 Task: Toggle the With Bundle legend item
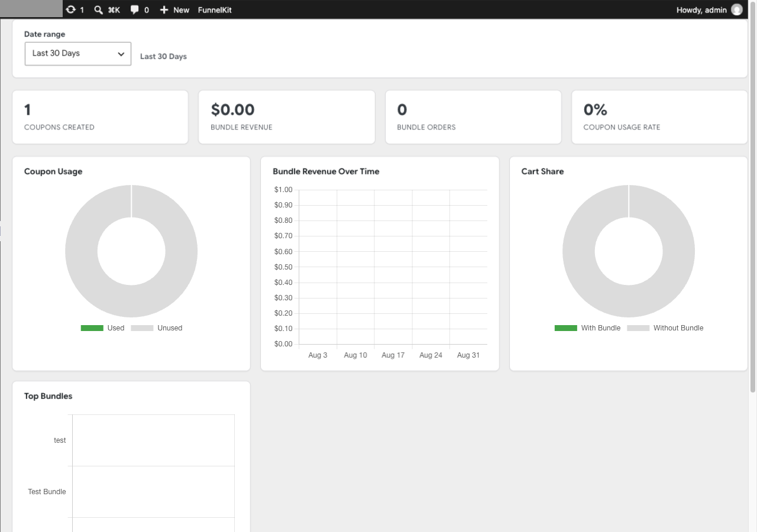click(x=588, y=328)
